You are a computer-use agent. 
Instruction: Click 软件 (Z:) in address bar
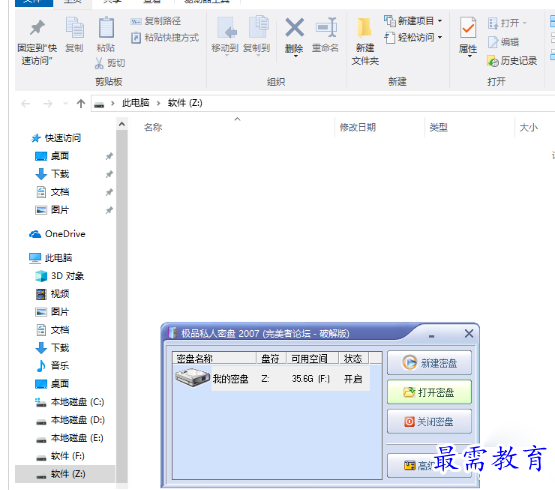coord(185,103)
